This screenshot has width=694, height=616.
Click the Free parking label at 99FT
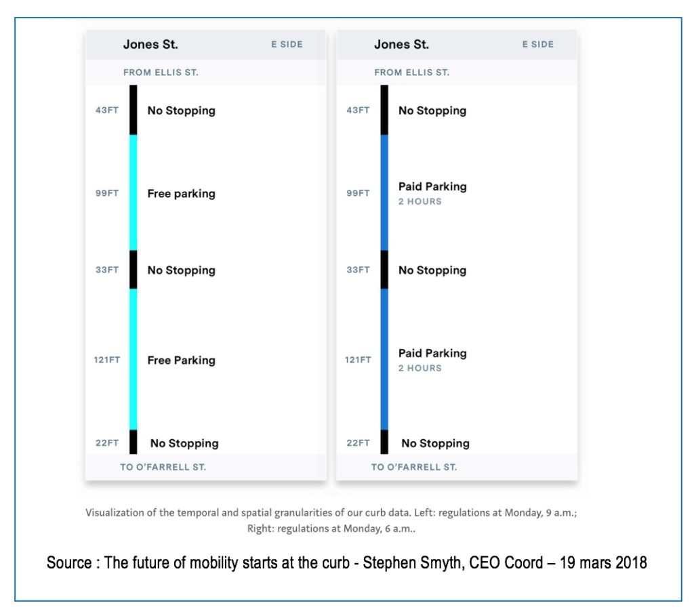[x=182, y=194]
